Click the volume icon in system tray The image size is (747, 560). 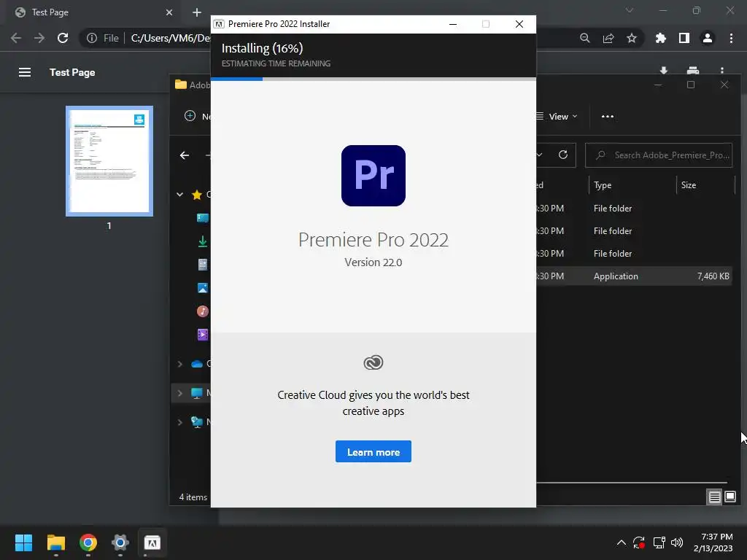677,542
